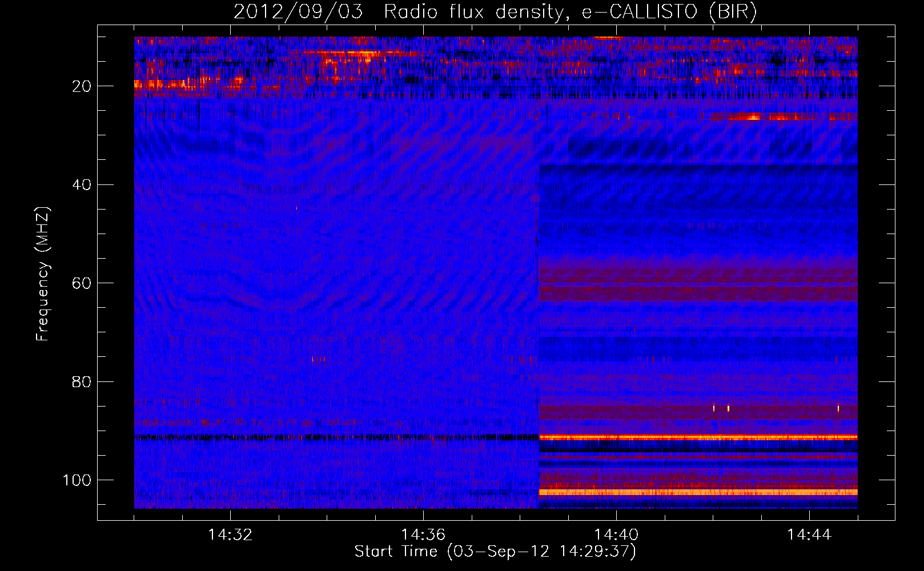Viewport: 924px width, 571px height.
Task: Click the "60" frequency tick label
Action: tap(82, 284)
